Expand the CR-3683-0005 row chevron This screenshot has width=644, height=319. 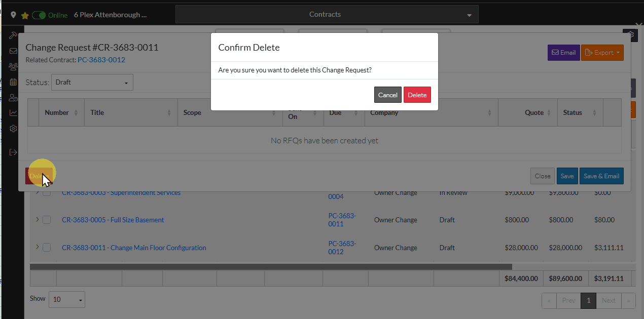37,219
